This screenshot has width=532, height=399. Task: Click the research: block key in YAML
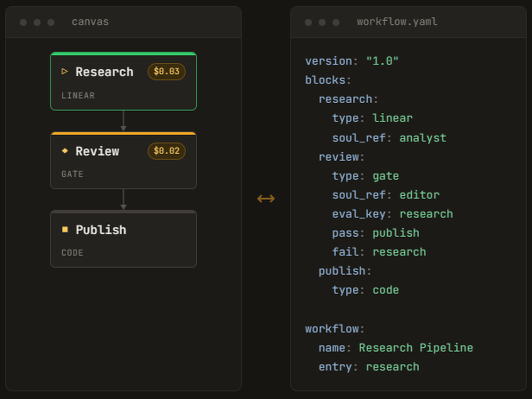click(x=348, y=99)
